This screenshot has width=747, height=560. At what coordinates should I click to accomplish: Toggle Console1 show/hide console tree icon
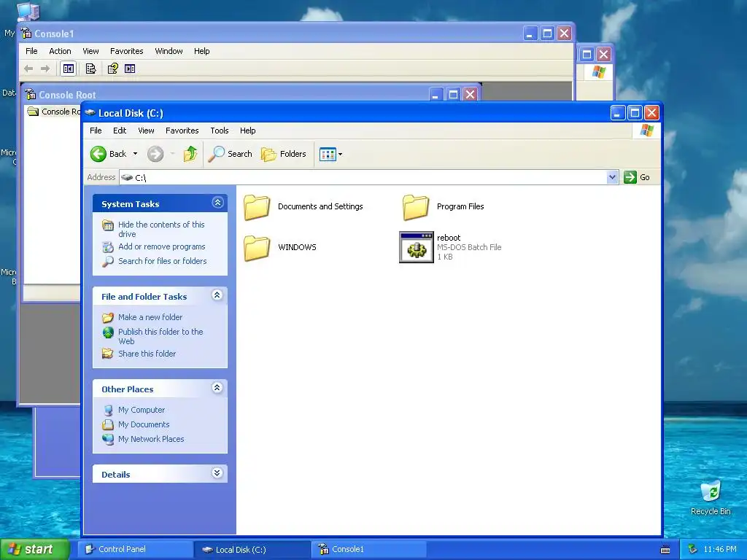(x=68, y=69)
